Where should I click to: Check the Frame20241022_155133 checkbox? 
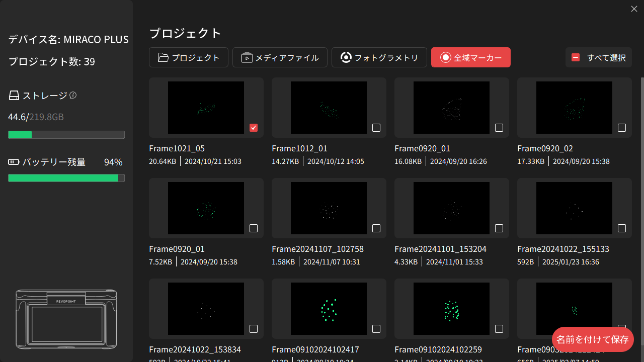(x=622, y=228)
